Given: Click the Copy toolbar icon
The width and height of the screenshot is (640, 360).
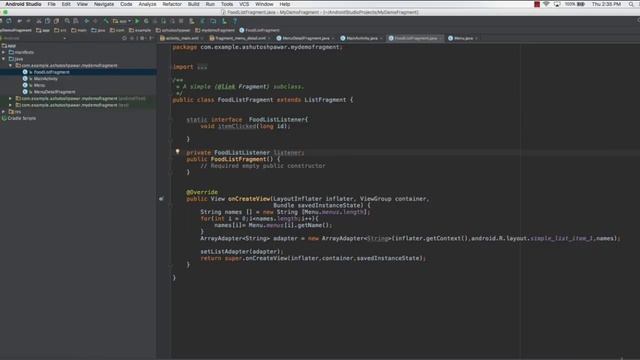Looking at the screenshot, I should [x=47, y=21].
